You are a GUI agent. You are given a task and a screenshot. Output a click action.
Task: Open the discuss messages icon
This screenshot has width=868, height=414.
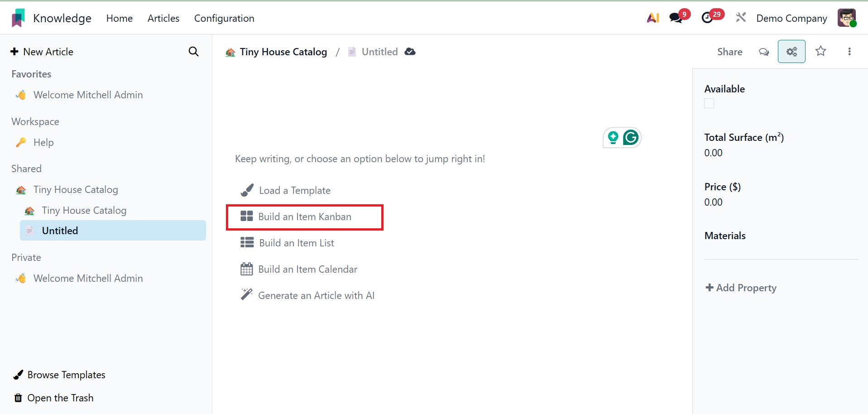[x=676, y=18]
